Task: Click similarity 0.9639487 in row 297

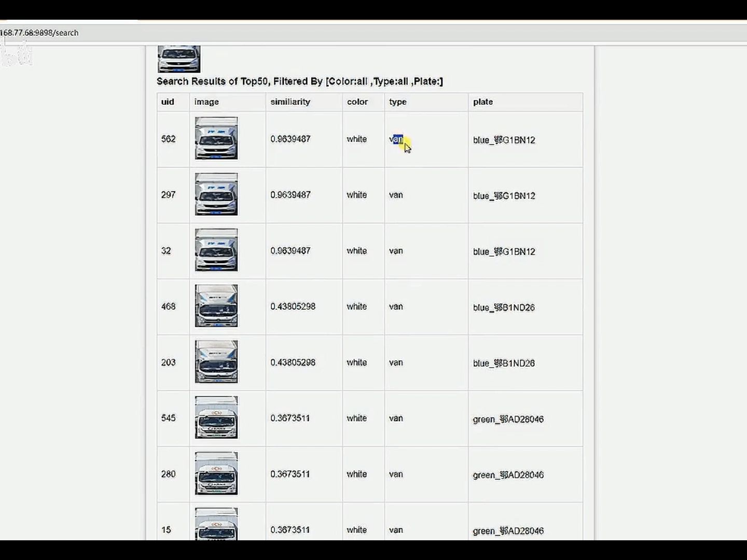Action: tap(290, 195)
